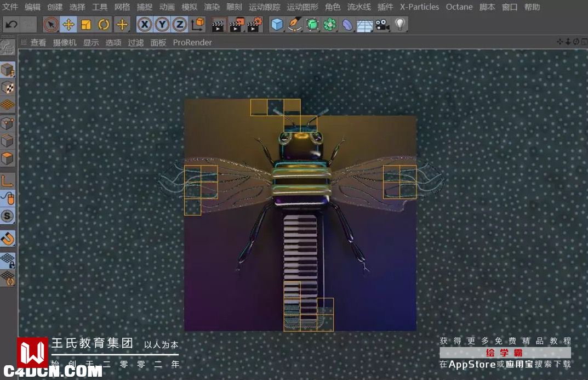
Task: Open the 插件 menu
Action: [x=385, y=7]
